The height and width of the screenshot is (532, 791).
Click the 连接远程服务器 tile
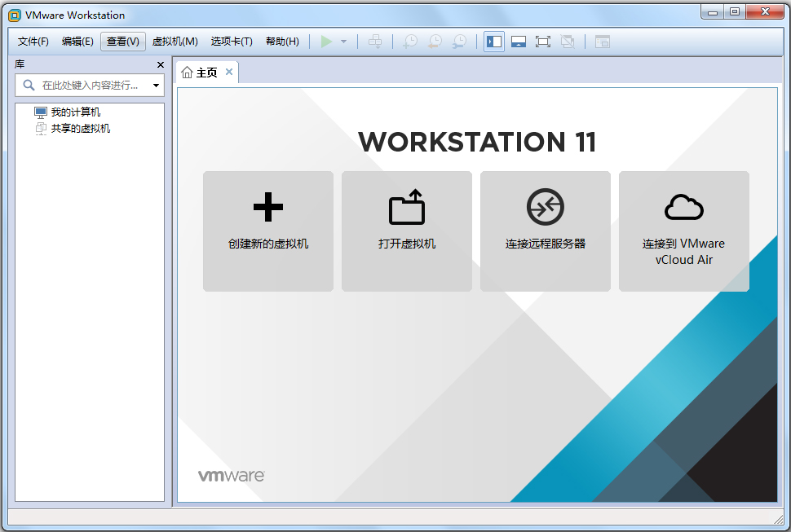(x=546, y=231)
